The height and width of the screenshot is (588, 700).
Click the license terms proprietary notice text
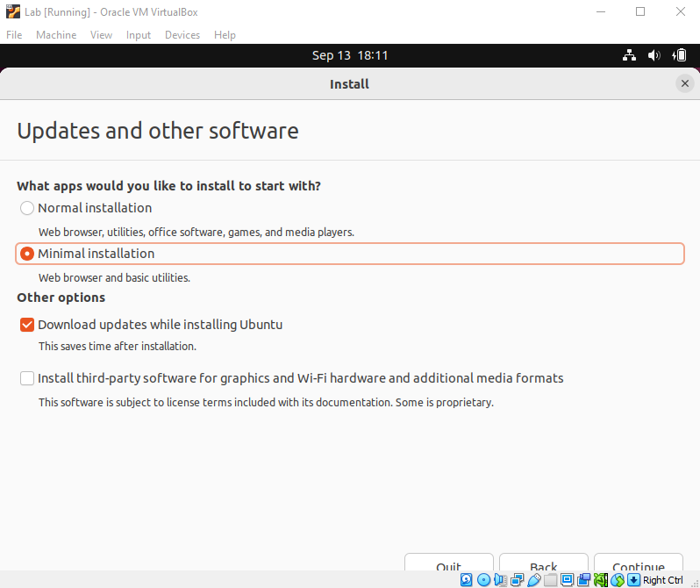(266, 403)
